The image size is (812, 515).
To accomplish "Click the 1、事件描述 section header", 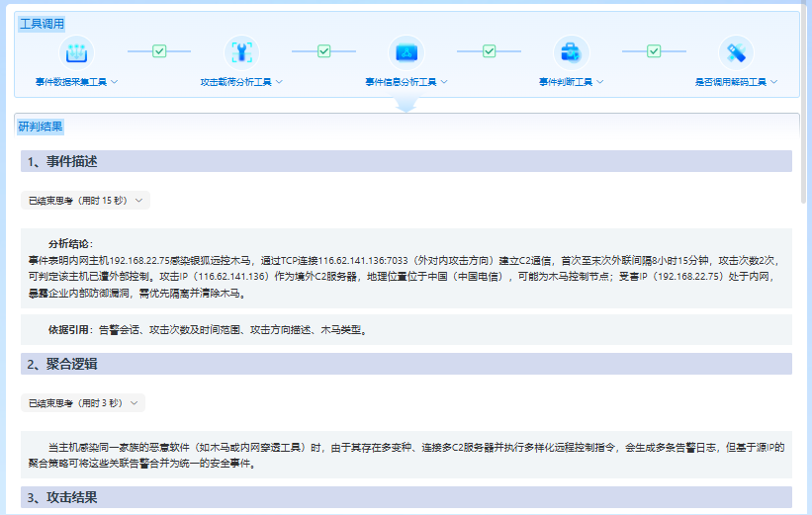I will click(62, 161).
